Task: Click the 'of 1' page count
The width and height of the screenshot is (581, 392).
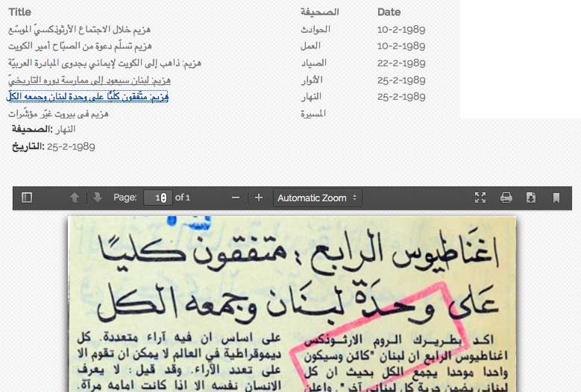Action: (182, 197)
